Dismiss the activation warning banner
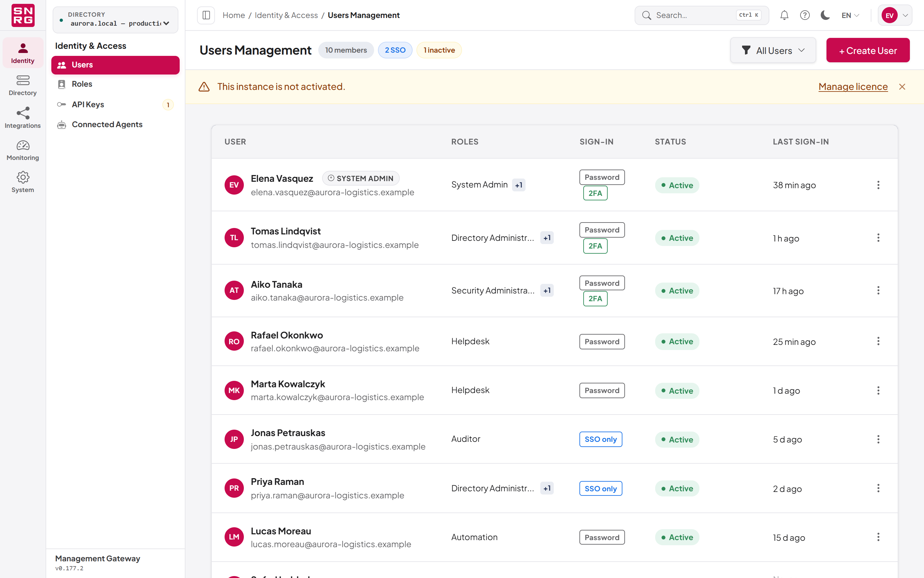This screenshot has height=578, width=924. click(x=902, y=87)
